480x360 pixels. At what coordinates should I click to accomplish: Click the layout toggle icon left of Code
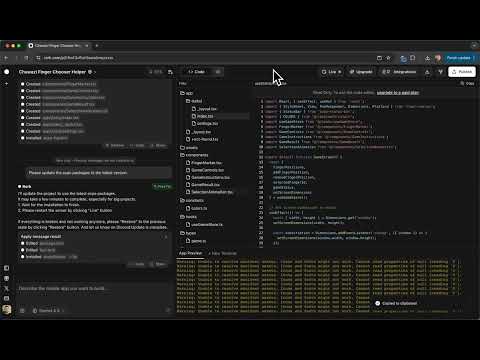click(170, 72)
